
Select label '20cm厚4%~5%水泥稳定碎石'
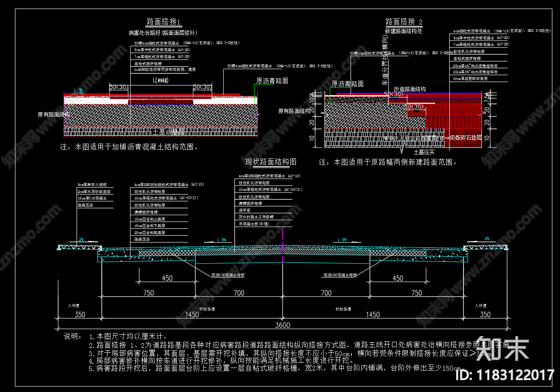[475, 65]
